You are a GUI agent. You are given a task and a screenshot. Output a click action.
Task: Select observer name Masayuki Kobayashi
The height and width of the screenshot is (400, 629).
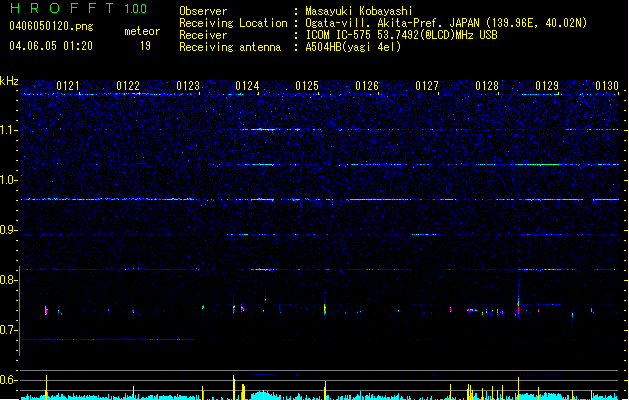pos(359,11)
